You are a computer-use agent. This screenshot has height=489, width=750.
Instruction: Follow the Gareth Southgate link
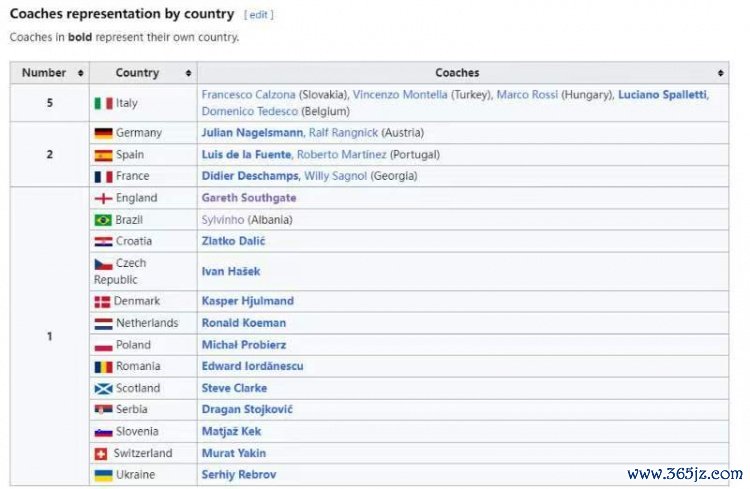[x=248, y=198]
